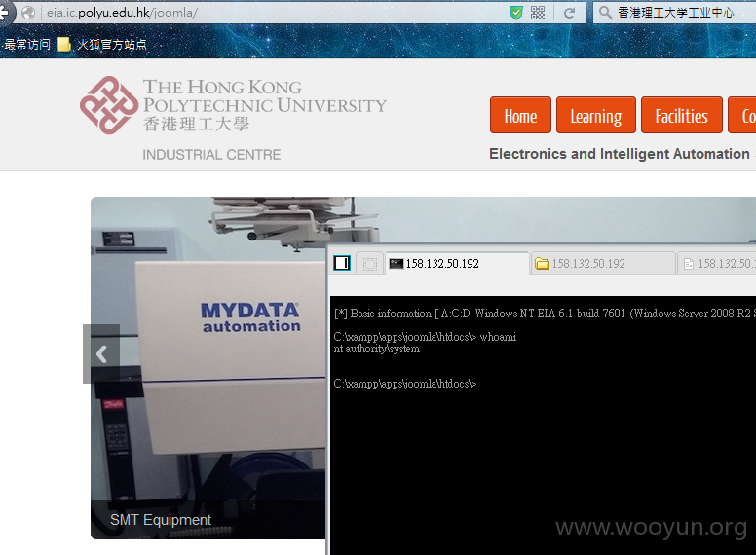The width and height of the screenshot is (756, 555).
Task: Click the nt authority\system output line
Action: click(x=377, y=349)
